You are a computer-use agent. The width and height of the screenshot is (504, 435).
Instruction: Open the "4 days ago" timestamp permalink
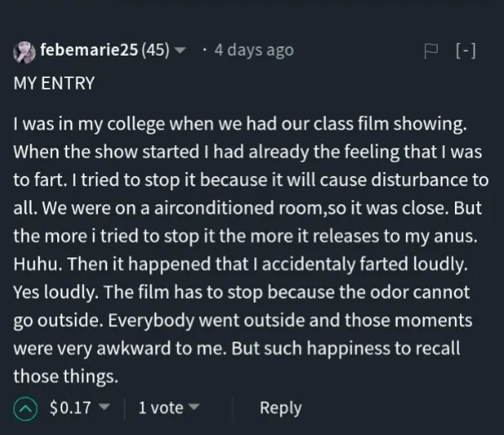(x=254, y=51)
